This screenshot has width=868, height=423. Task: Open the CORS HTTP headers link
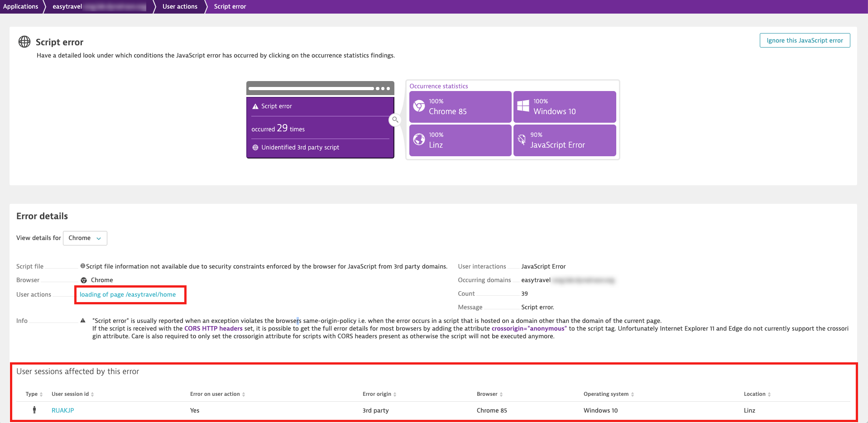click(x=213, y=328)
